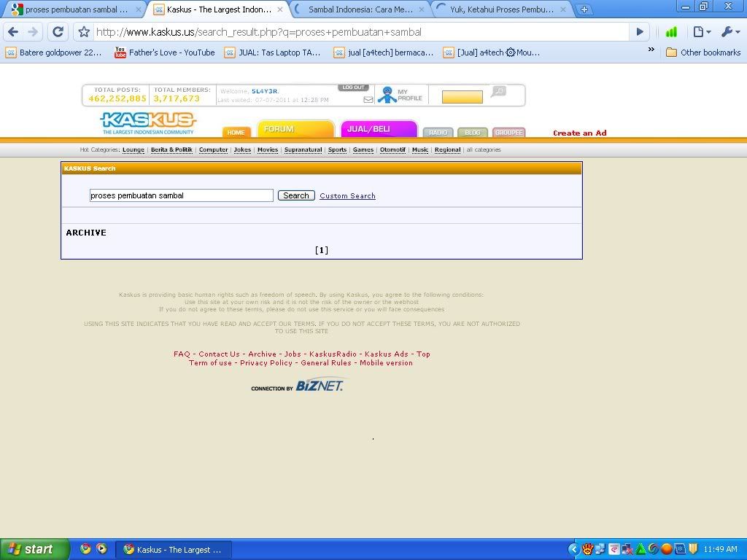Show hidden bookmarks with the double chevron
The height and width of the screenshot is (560, 747).
[651, 50]
